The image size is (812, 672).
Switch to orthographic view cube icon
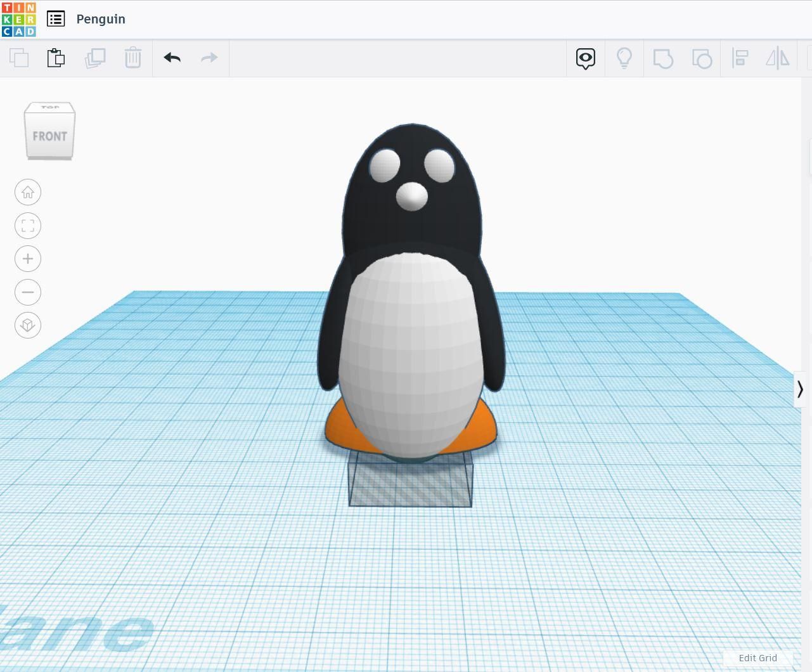(28, 325)
